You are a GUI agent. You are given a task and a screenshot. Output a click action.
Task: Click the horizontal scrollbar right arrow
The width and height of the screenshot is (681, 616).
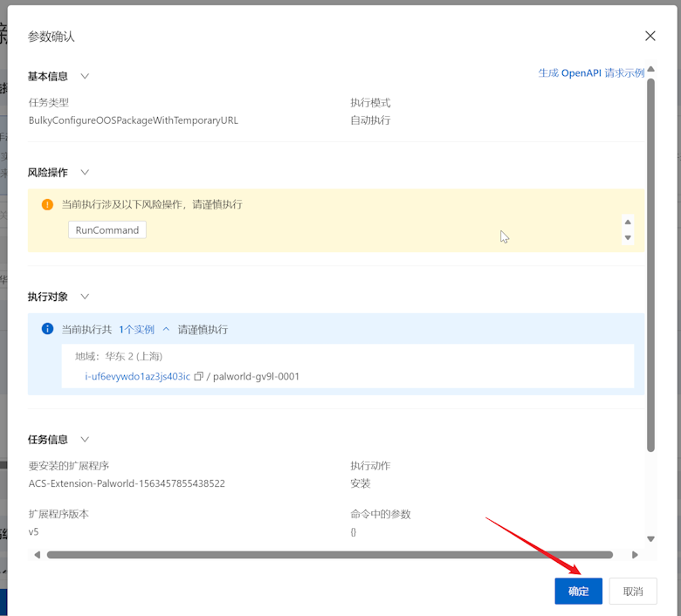(635, 555)
